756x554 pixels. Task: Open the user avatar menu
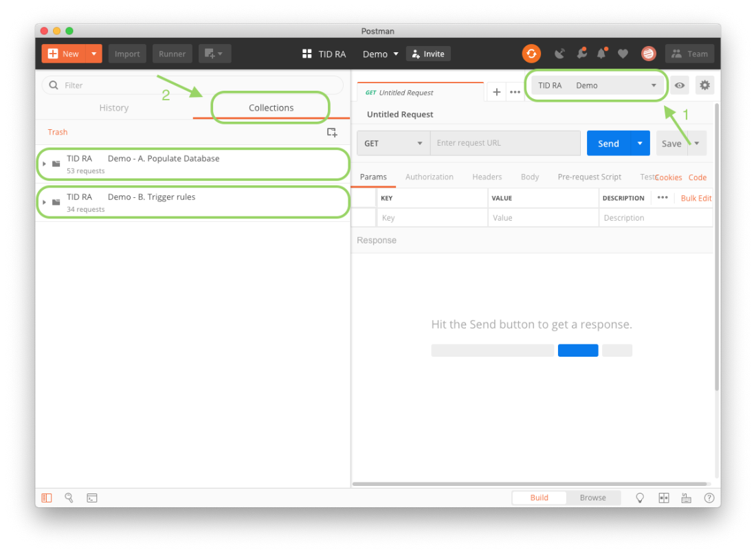point(649,54)
